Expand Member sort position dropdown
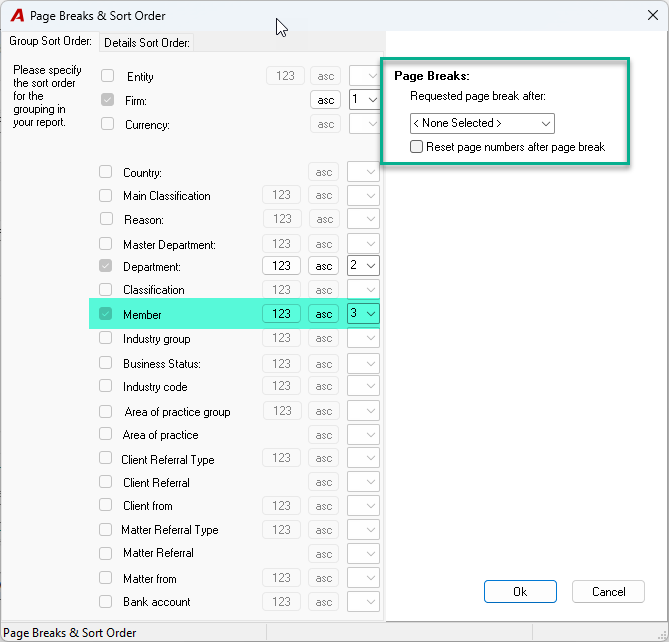This screenshot has height=642, width=669. [363, 314]
